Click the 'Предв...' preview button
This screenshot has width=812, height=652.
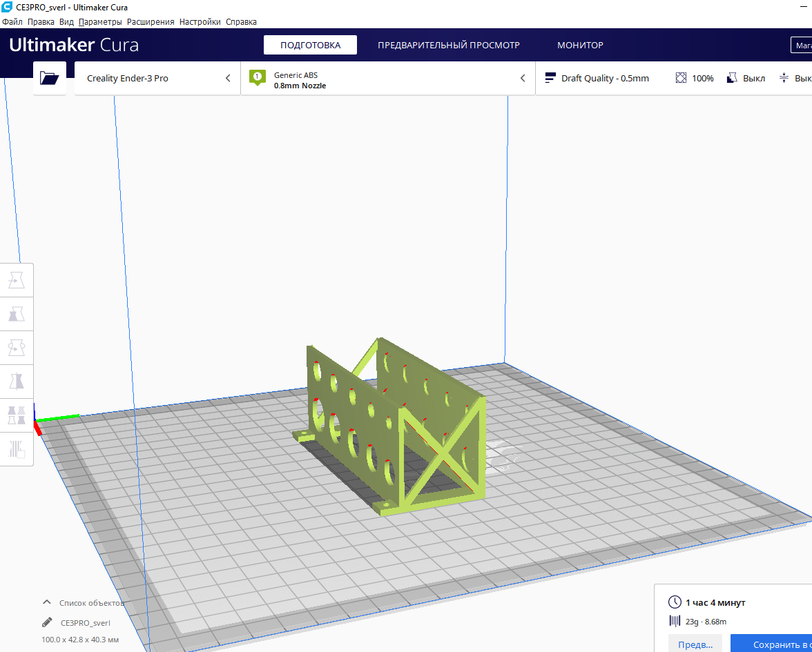click(695, 644)
